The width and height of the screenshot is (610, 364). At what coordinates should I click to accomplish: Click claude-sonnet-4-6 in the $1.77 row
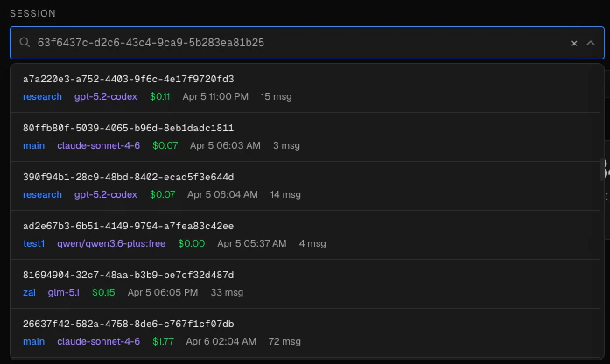[x=98, y=341]
